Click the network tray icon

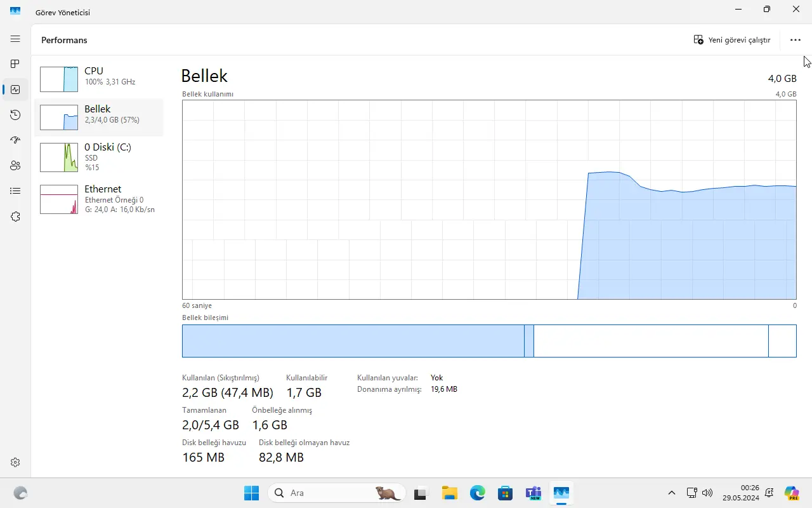click(692, 493)
